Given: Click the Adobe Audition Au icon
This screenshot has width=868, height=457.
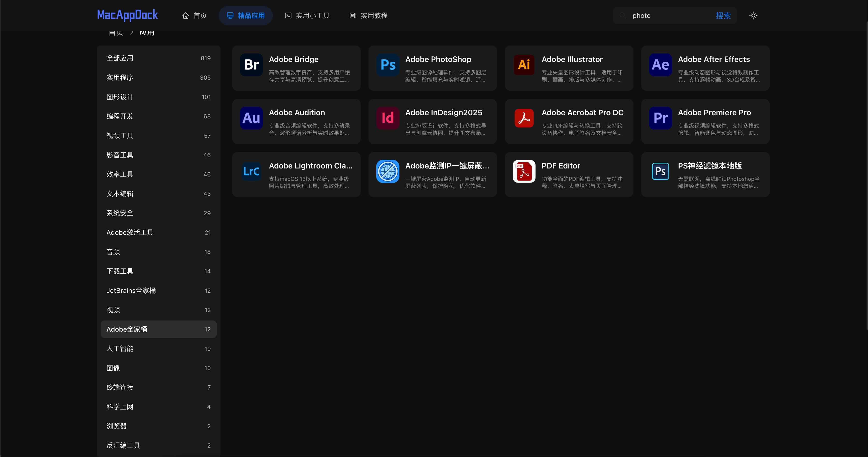Looking at the screenshot, I should pyautogui.click(x=251, y=118).
